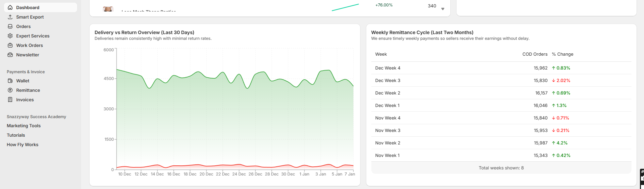The height and width of the screenshot is (189, 644).
Task: Click the Dashboard home icon
Action: click(10, 7)
